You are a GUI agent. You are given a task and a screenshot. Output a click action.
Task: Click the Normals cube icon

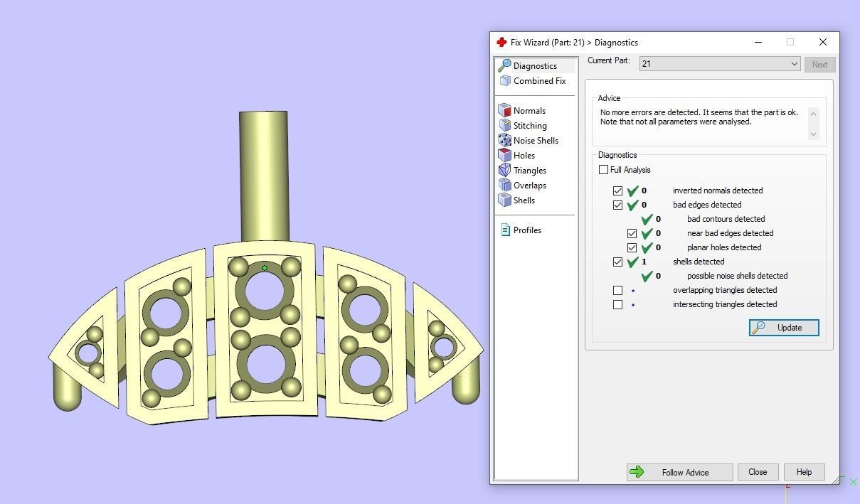click(504, 110)
